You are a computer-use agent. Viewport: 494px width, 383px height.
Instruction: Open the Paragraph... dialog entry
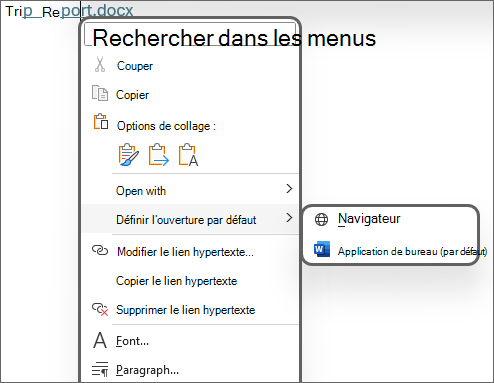click(x=190, y=370)
